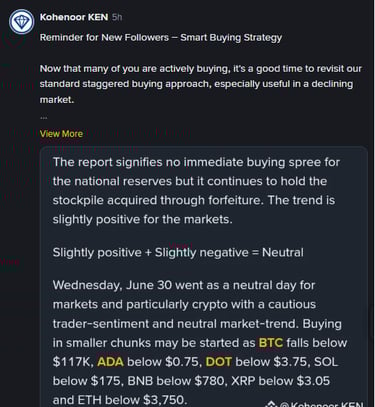Open the highlighted BTC ticker link
The image size is (375, 407).
[x=271, y=343]
